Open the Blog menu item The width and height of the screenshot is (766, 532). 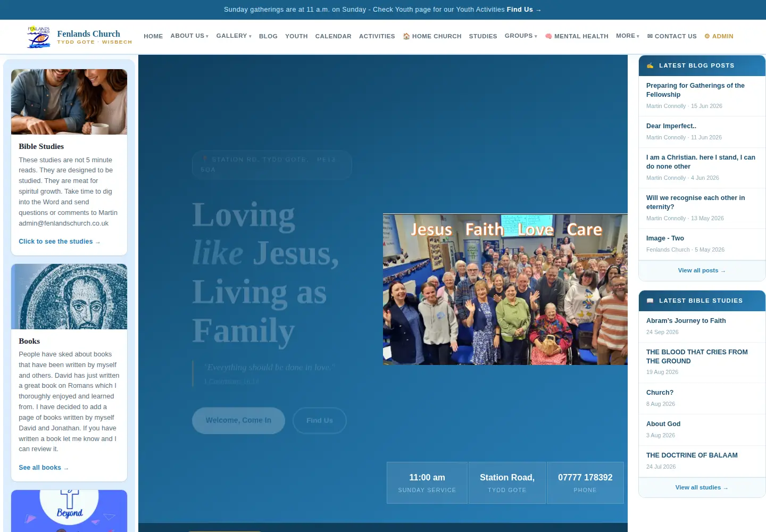tap(268, 36)
